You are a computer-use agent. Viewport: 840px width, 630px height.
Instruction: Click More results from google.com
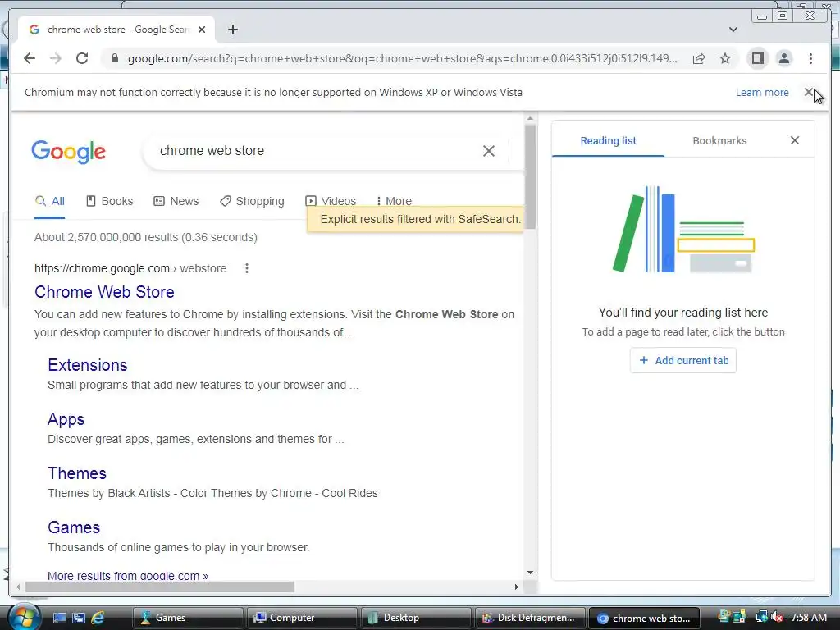[x=128, y=575]
